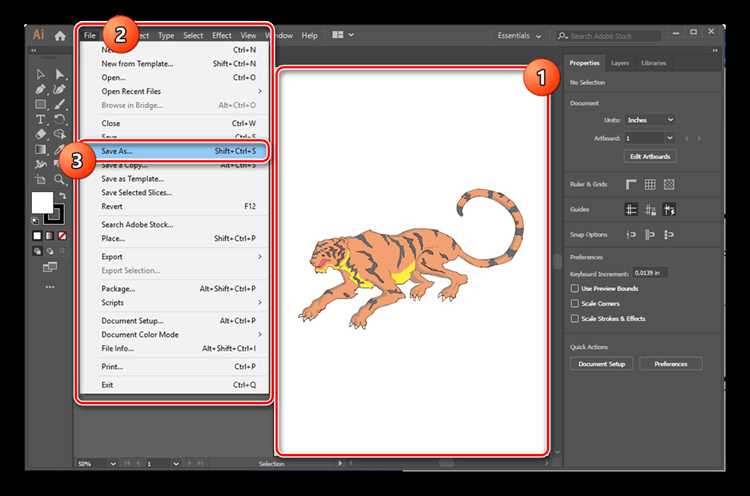This screenshot has width=750, height=496.
Task: Open the Essentials workspace switcher
Action: click(519, 36)
